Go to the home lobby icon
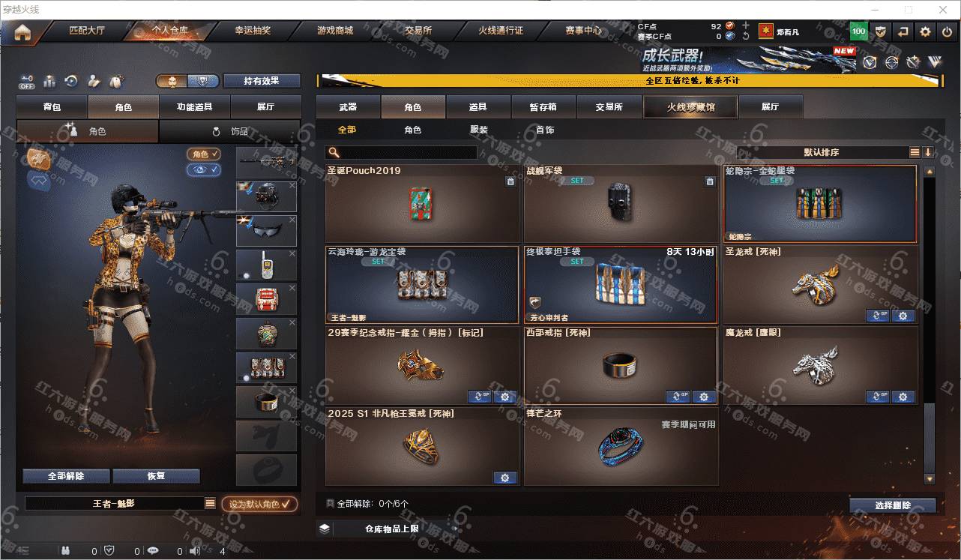 22,32
